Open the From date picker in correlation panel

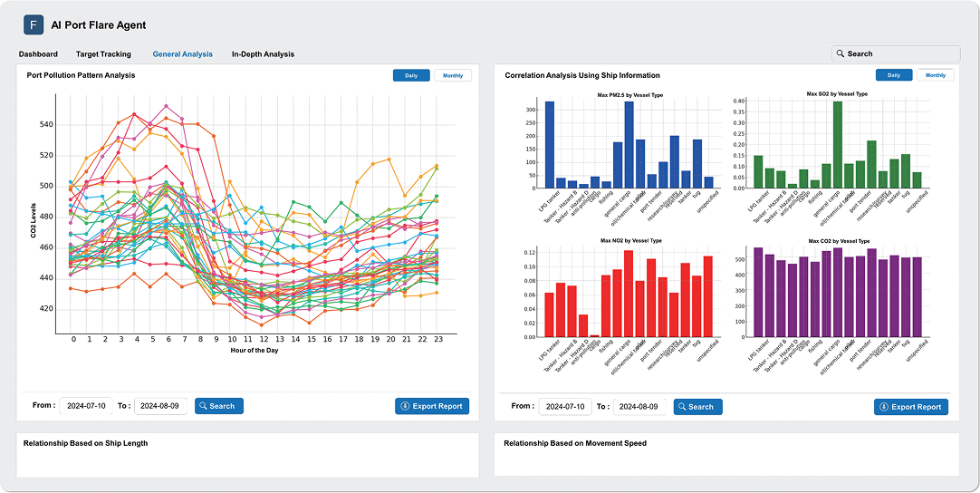[x=564, y=407]
